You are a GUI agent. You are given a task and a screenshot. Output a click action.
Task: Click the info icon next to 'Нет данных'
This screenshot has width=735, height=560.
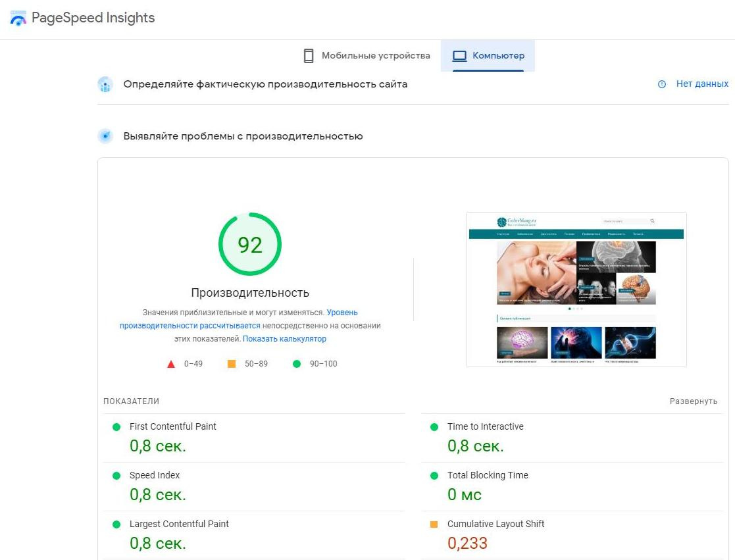[x=662, y=84]
